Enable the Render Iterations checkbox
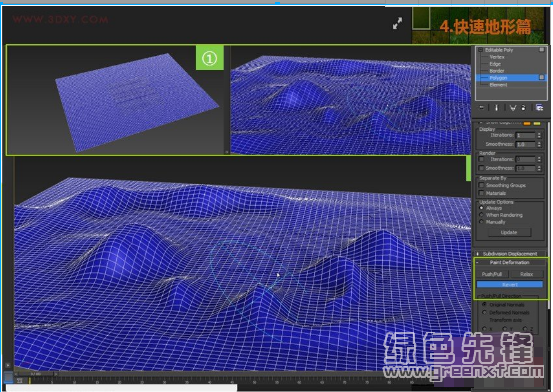The height and width of the screenshot is (392, 553). pyautogui.click(x=482, y=159)
